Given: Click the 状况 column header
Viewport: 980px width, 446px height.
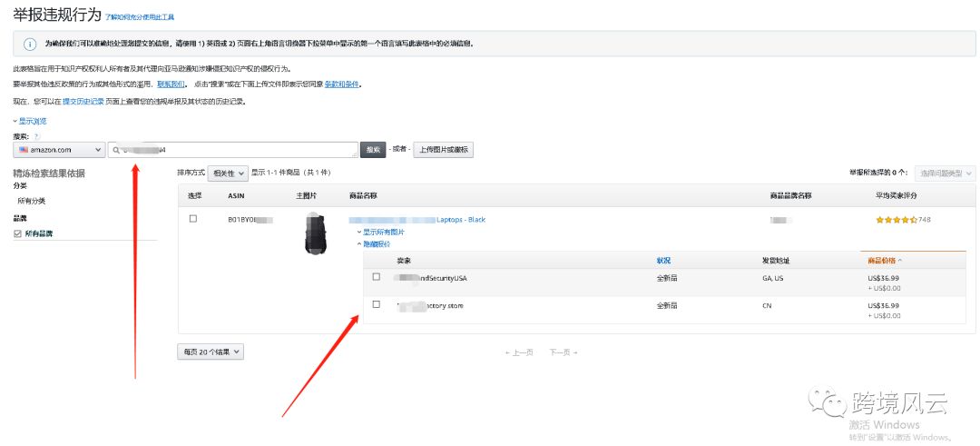Looking at the screenshot, I should tap(663, 261).
